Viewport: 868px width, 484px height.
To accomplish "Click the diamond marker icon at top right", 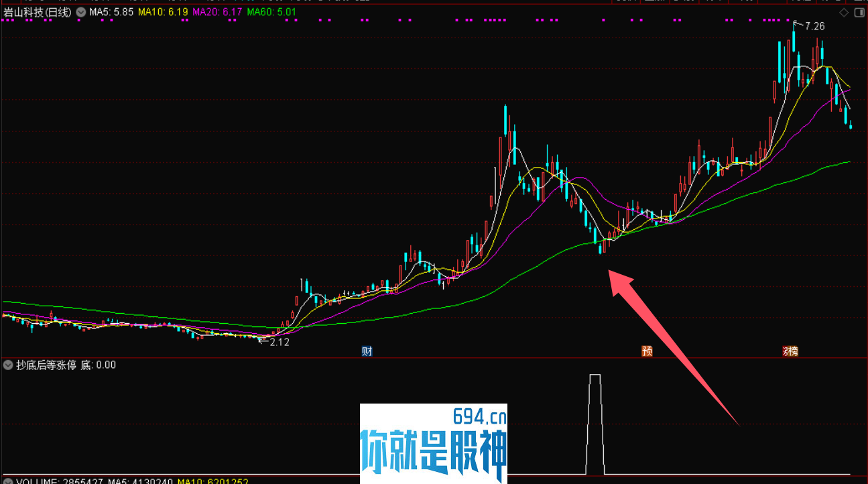I will tap(844, 12).
